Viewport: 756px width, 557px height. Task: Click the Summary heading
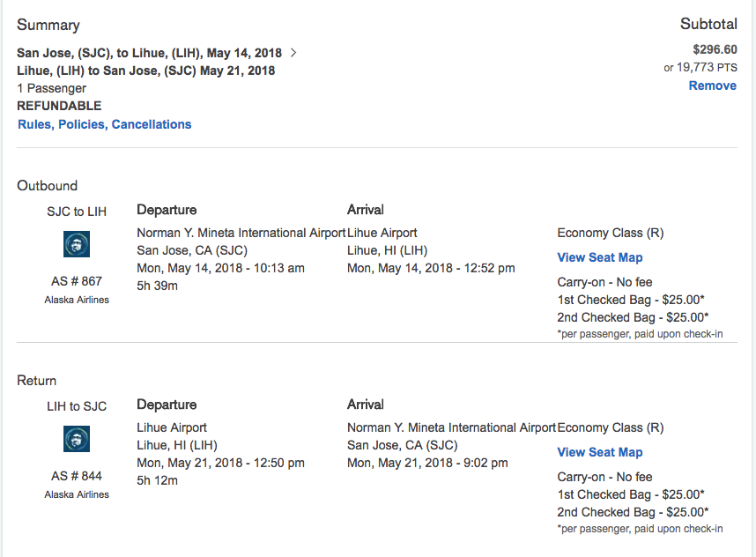(48, 25)
